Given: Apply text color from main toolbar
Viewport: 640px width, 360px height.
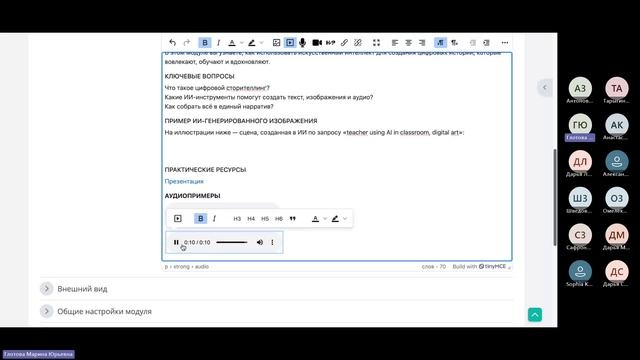Looking at the screenshot, I should coord(232,42).
